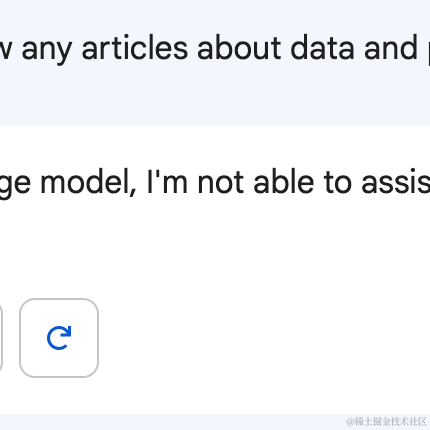430x430 pixels.
Task: Click the cut-off 'ge' before 'model'
Action: (x=15, y=185)
